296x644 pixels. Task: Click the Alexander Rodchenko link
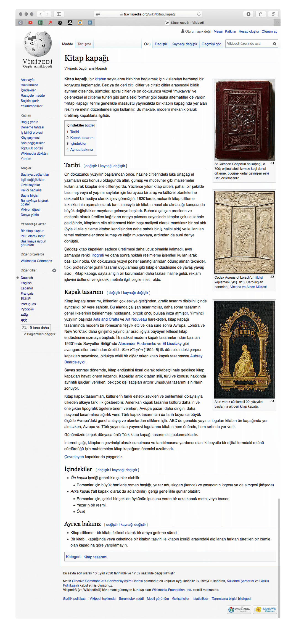tap(137, 344)
